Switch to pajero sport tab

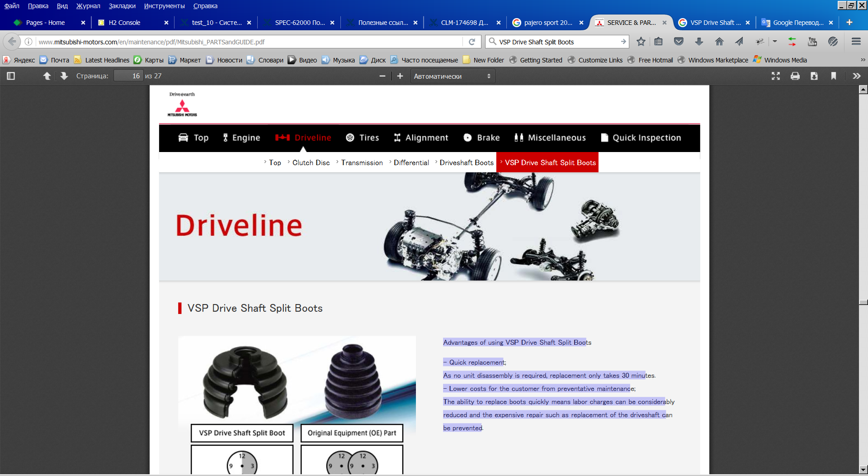coord(547,23)
